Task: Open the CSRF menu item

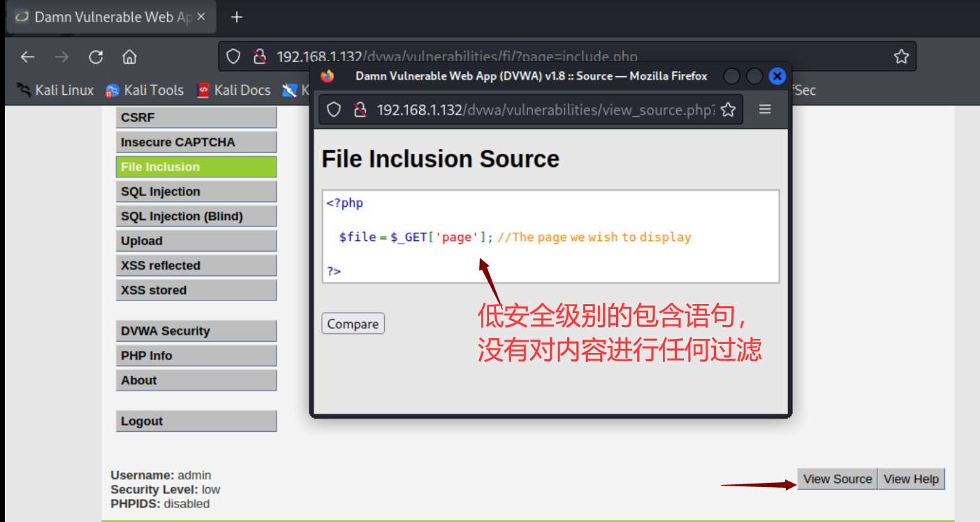Action: pyautogui.click(x=196, y=117)
